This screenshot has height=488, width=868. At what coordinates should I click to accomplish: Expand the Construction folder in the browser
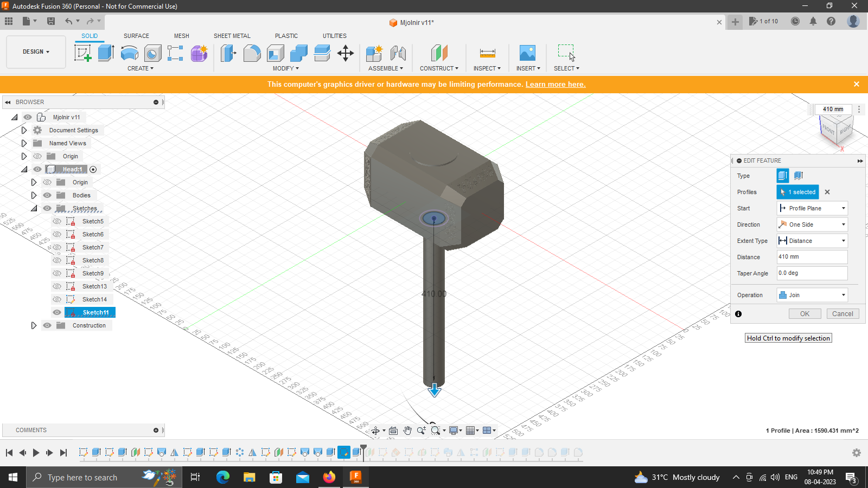[x=34, y=325]
